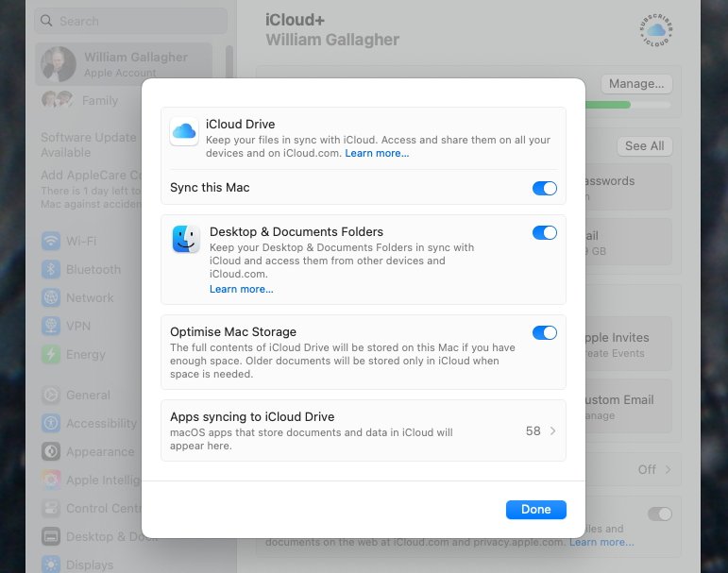Open the Displays sidebar icon
This screenshot has width=728, height=573.
[x=51, y=565]
